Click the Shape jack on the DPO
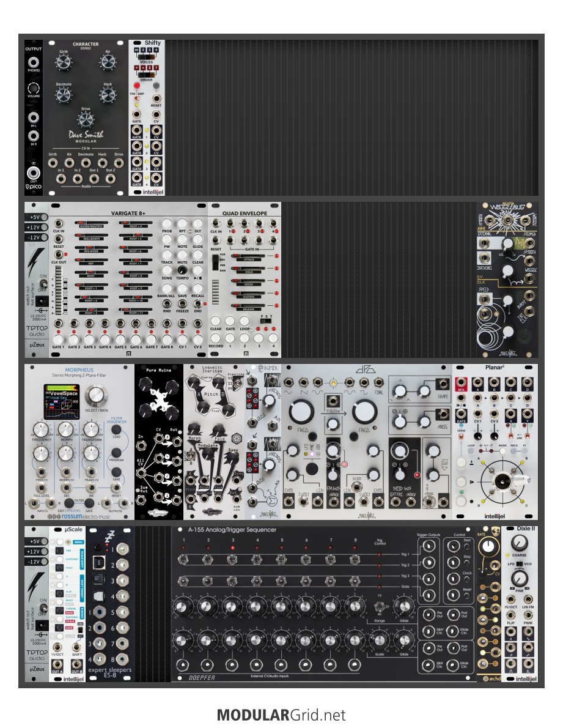Screen dimensions: 563x728 click(x=443, y=384)
